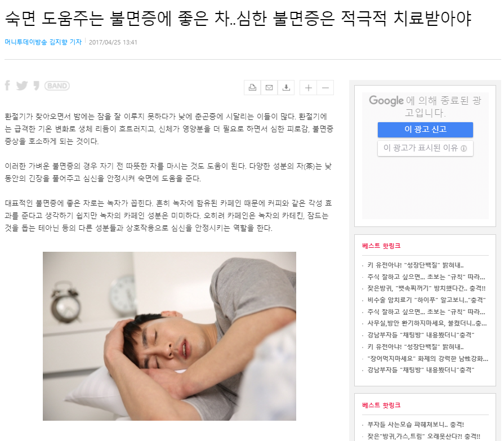Open 잦은 방귀,가스,트림 오래못산다 link
The width and height of the screenshot is (504, 441).
point(423,436)
